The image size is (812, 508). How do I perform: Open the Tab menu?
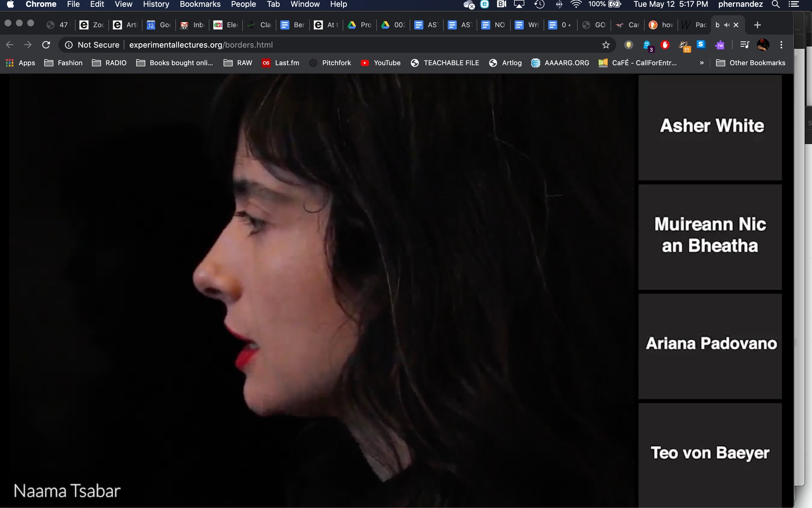273,5
